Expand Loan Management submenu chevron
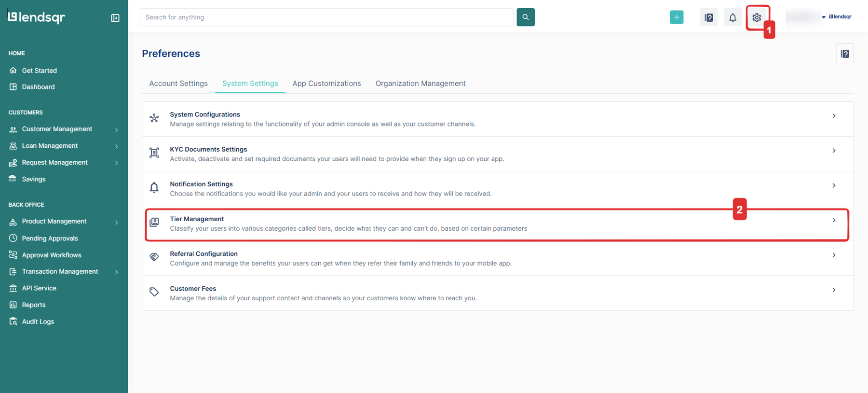This screenshot has width=868, height=393. [117, 146]
